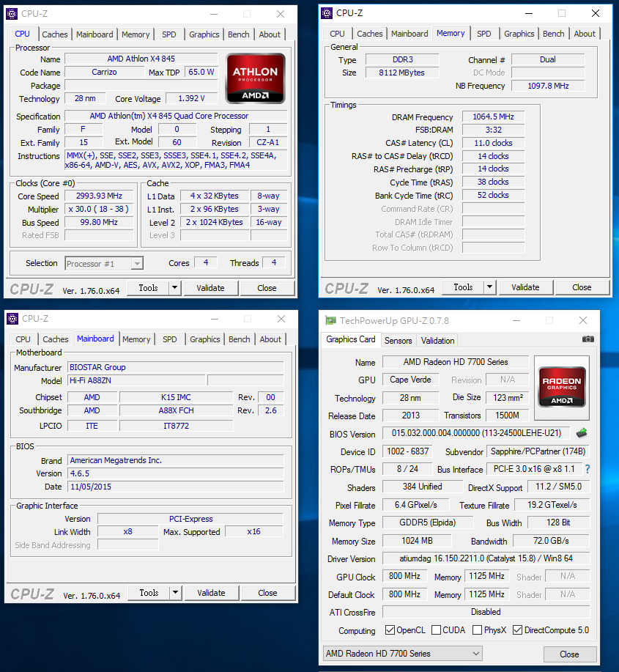The image size is (619, 672).
Task: Select the SPD tab in the Memory window
Action: 484,34
